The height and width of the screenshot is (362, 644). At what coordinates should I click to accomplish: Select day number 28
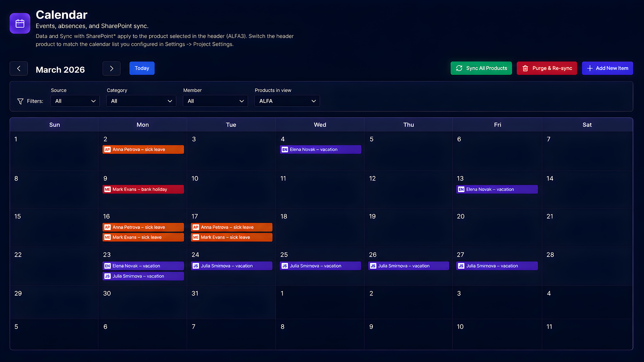point(550,255)
